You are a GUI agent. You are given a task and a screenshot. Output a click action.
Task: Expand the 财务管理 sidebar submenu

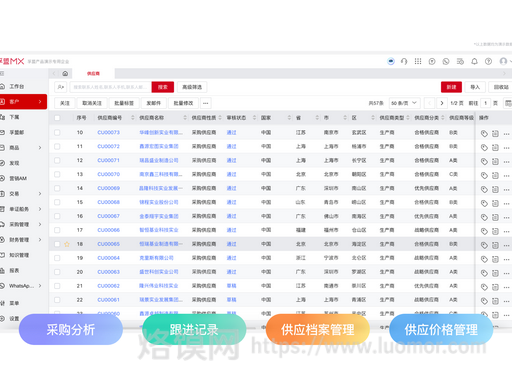tap(40, 240)
